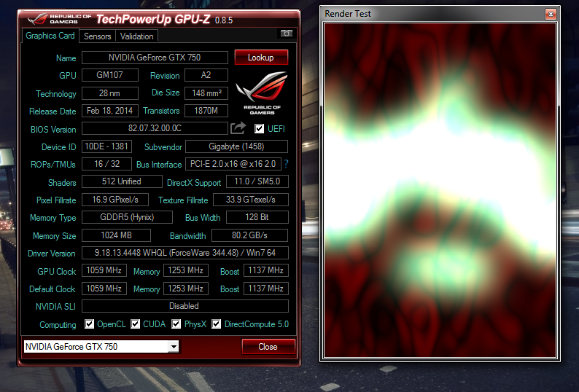
Task: Click the Bus Width field 128 Bit
Action: coord(257,217)
